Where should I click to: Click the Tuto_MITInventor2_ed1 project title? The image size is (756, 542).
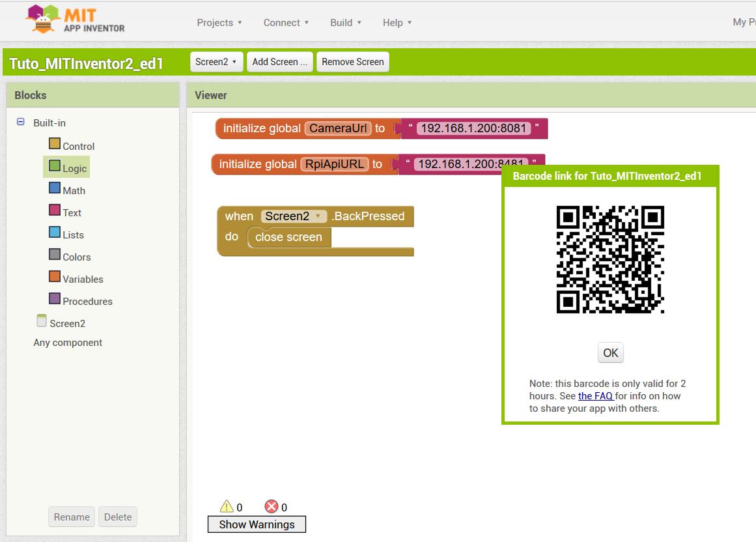pyautogui.click(x=87, y=64)
